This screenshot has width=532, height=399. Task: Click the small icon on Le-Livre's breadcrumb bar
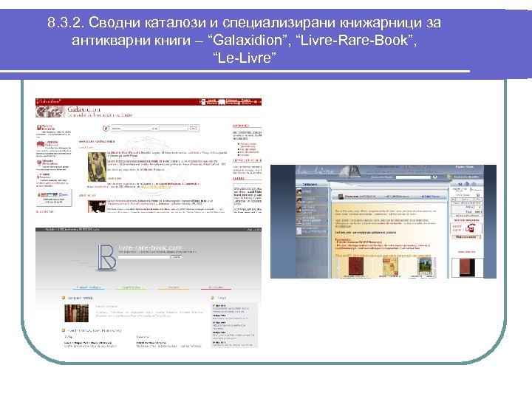(x=339, y=197)
